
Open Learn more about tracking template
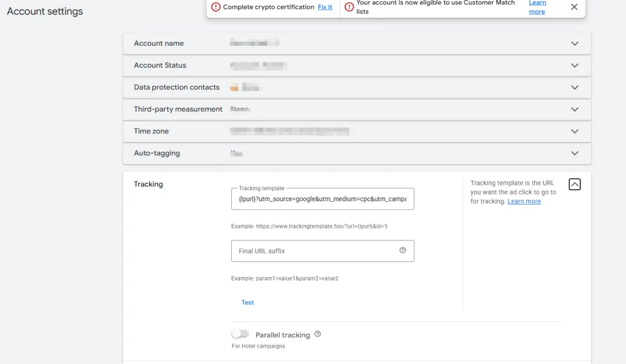(524, 201)
